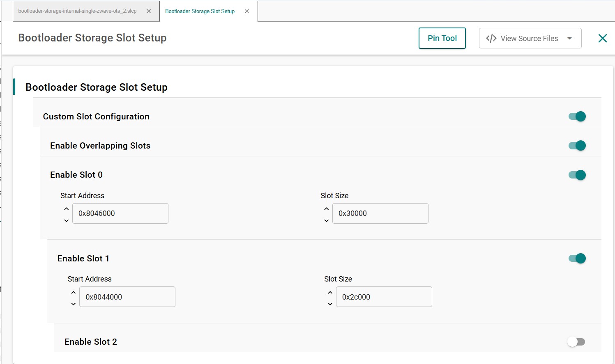615x364 pixels.
Task: Toggle Custom Slot Configuration off
Action: pos(577,117)
